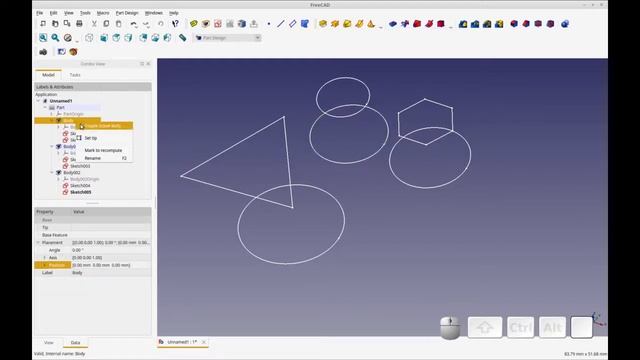
Task: Click the Draw style icon
Action: tap(68, 38)
